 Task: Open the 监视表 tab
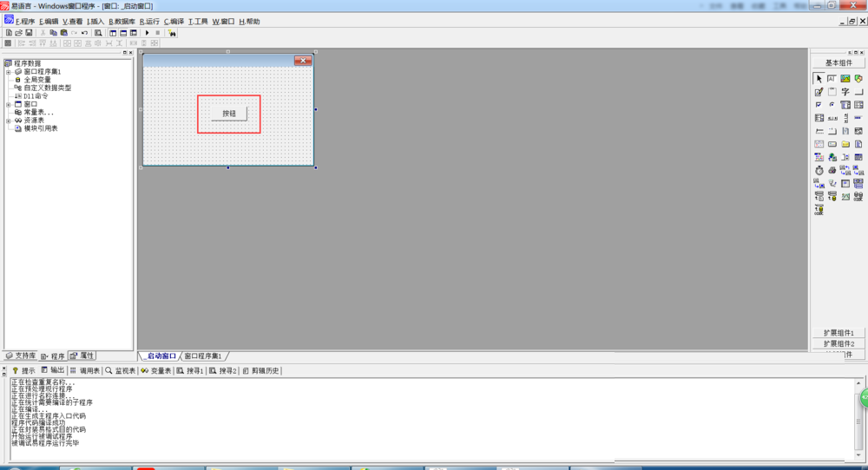tap(121, 370)
